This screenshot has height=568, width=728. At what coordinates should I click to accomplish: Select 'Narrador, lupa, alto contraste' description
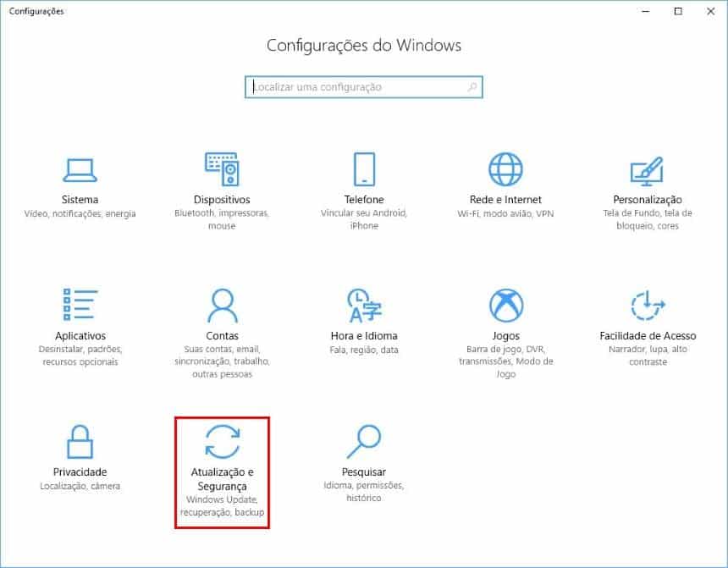click(648, 356)
